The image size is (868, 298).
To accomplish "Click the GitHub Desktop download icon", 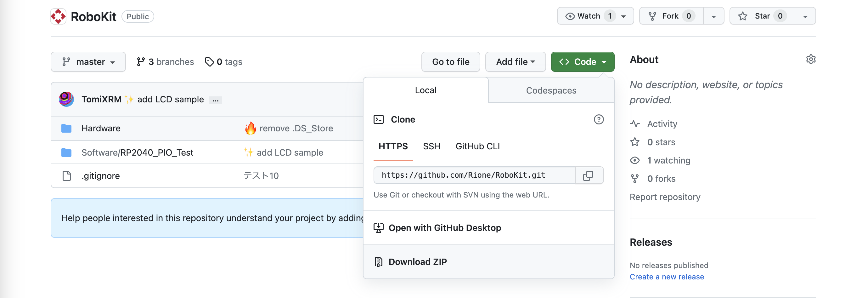I will click(x=378, y=228).
